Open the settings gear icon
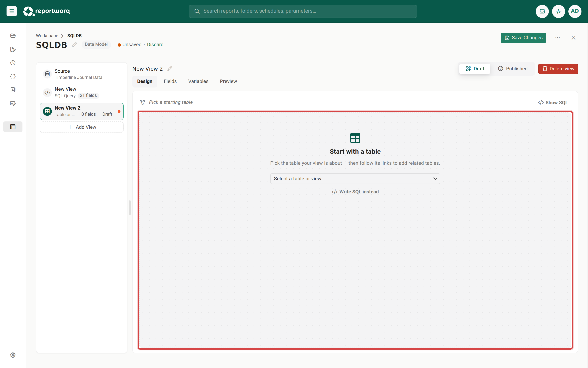This screenshot has height=368, width=588. [13, 355]
